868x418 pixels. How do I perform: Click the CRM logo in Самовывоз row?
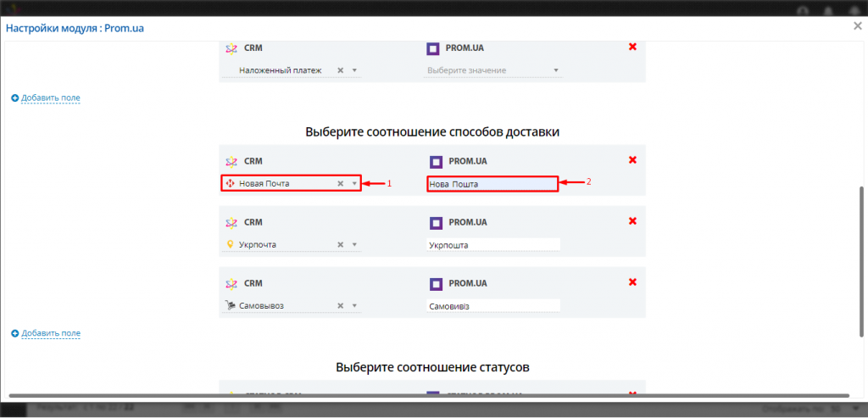pyautogui.click(x=231, y=283)
